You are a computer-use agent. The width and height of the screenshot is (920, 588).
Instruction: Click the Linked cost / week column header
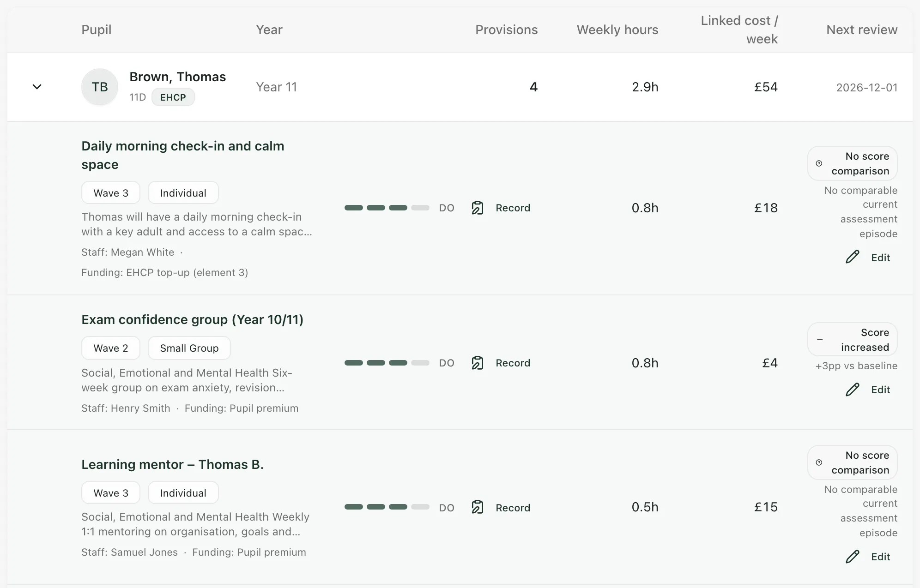pyautogui.click(x=739, y=30)
